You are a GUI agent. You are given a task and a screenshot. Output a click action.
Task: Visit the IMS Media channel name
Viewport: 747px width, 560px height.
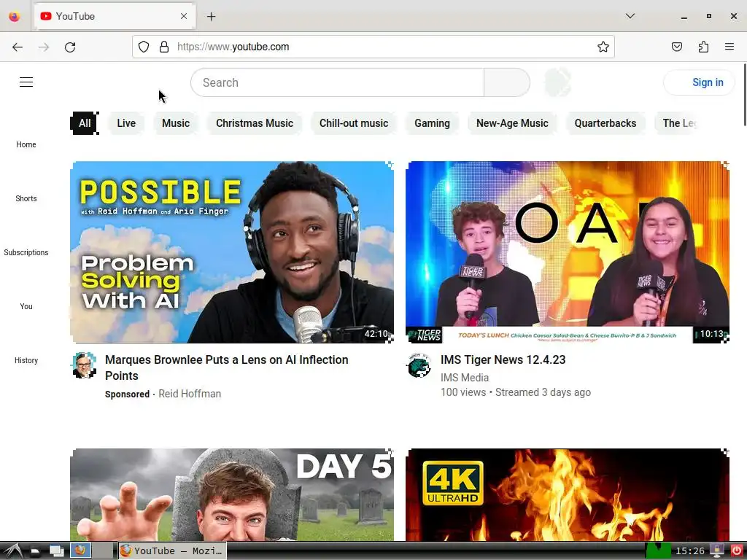pos(465,377)
